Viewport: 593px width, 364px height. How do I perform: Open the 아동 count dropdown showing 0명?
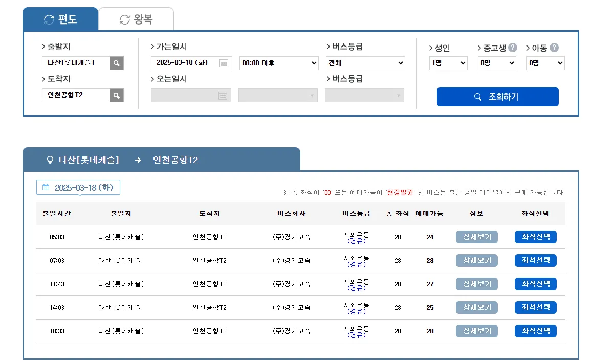pos(545,63)
